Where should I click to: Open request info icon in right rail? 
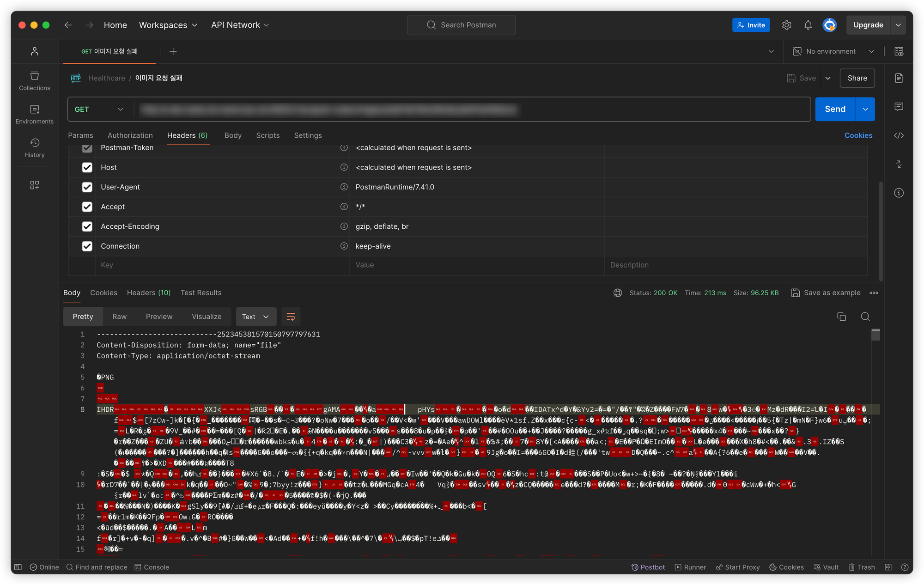(x=899, y=193)
